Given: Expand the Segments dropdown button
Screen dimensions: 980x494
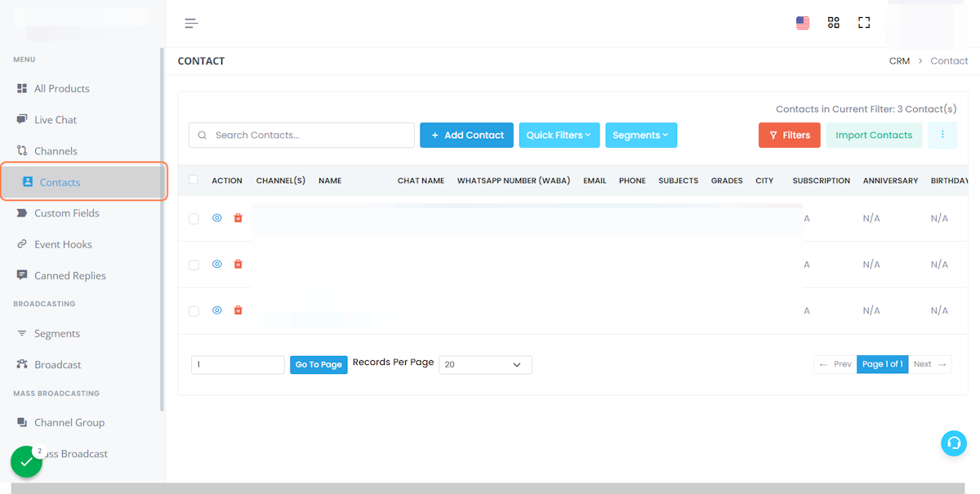Looking at the screenshot, I should click(x=641, y=135).
